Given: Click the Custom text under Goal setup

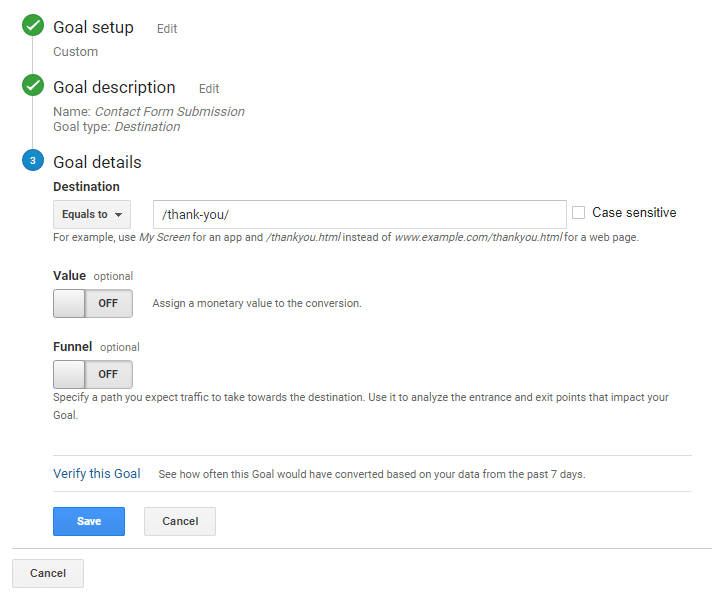Looking at the screenshot, I should click(76, 51).
